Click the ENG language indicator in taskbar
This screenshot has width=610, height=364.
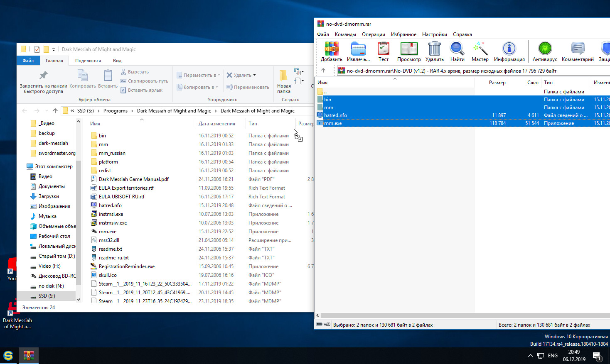coord(553,356)
